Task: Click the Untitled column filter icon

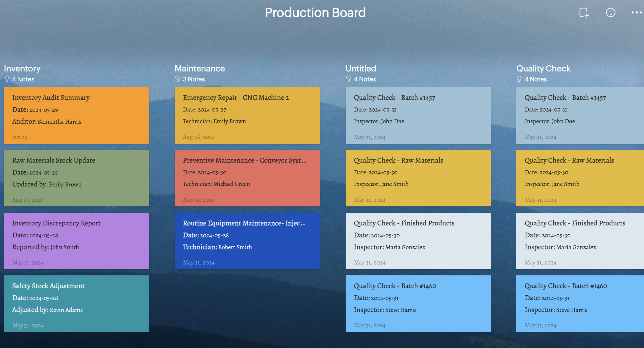Action: click(x=349, y=79)
